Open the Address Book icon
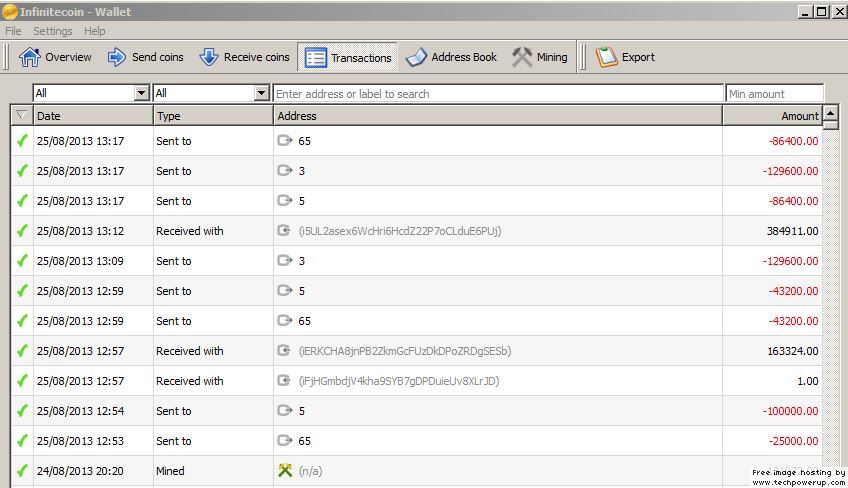Screen dimensions: 848x488 click(x=416, y=57)
